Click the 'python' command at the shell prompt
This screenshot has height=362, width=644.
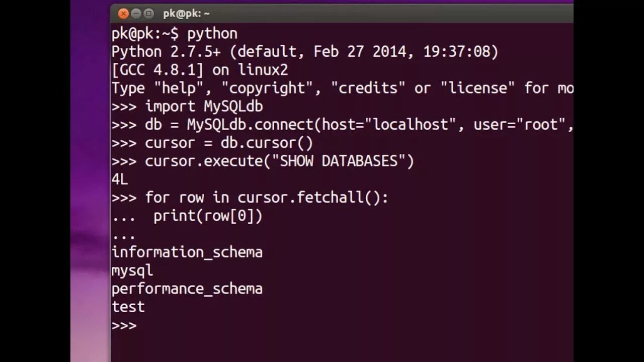click(212, 34)
